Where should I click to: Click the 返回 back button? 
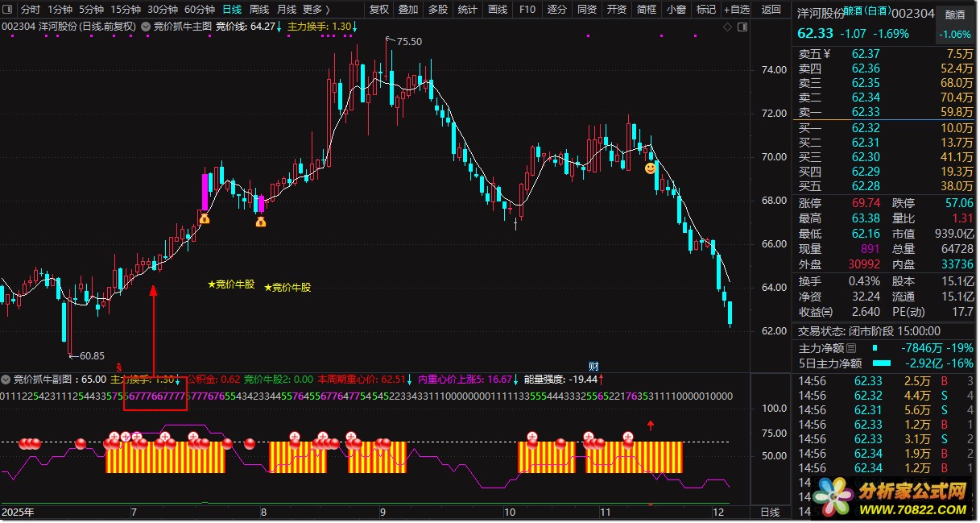771,10
